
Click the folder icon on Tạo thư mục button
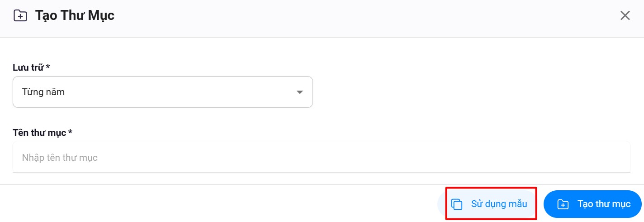point(563,204)
